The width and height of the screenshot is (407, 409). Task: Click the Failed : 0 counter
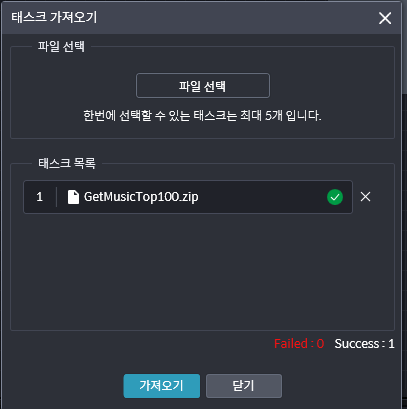tap(299, 344)
